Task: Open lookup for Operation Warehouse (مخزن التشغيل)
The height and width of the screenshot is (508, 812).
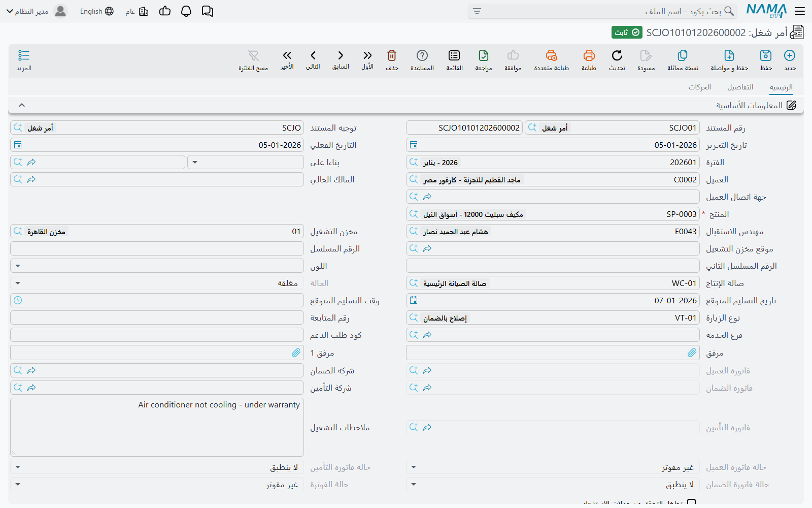Action: [18, 231]
